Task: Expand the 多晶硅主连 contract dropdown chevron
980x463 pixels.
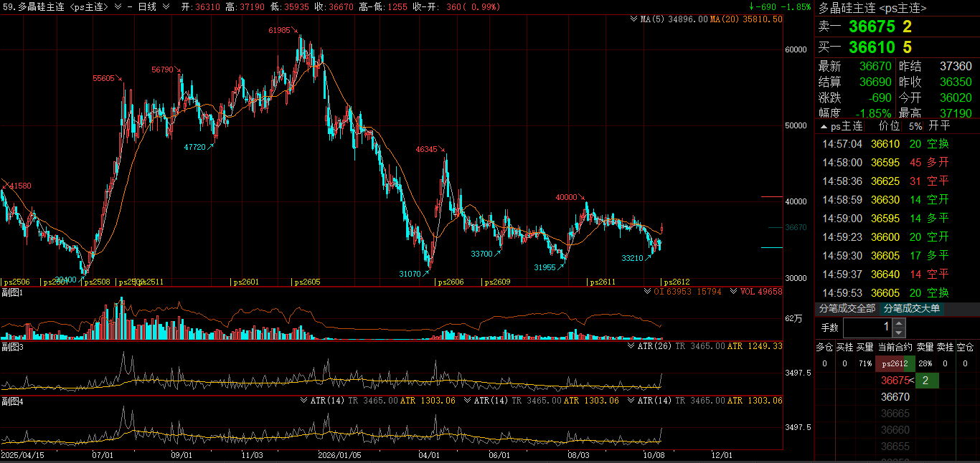Action: [118, 6]
